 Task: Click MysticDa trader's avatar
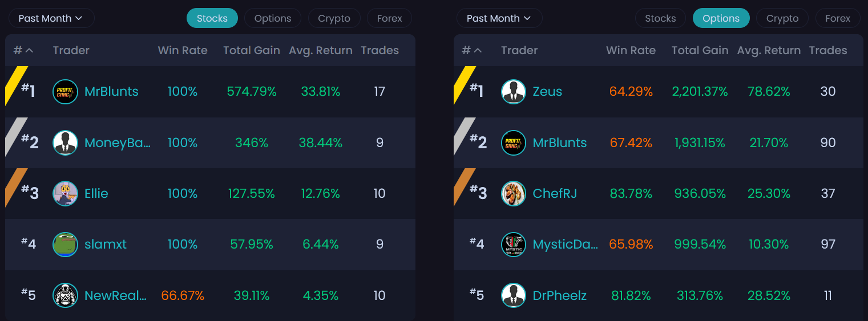513,245
